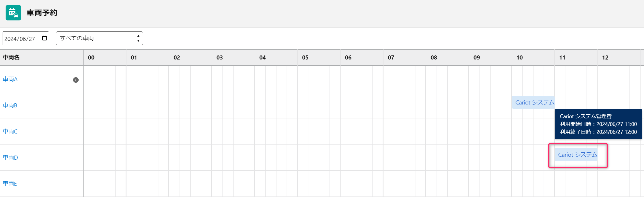The image size is (644, 202).
Task: Select the Cariot システム reservation on 車両B row
Action: point(533,102)
